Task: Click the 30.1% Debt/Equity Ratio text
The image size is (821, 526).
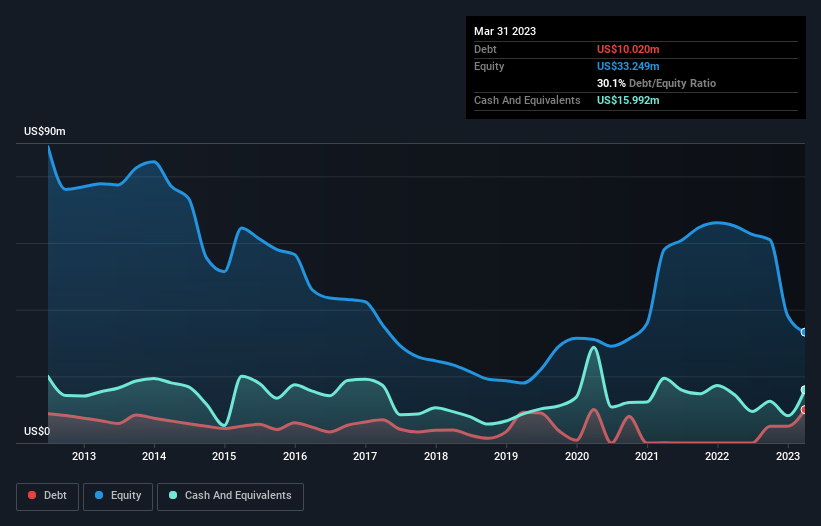Action: (656, 83)
